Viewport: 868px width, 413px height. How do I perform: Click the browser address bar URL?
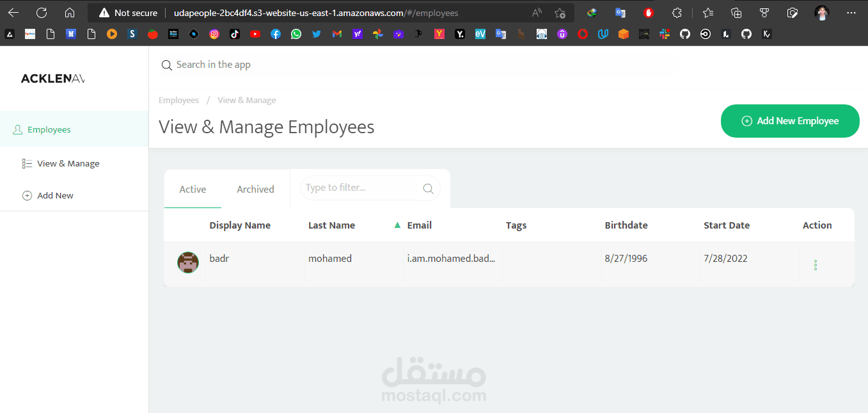[x=316, y=13]
